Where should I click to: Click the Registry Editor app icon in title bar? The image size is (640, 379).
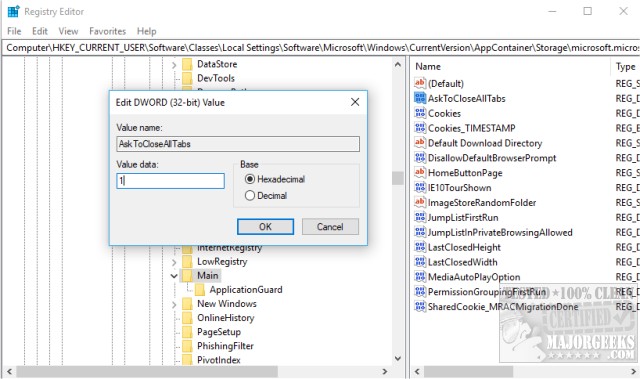(x=13, y=11)
